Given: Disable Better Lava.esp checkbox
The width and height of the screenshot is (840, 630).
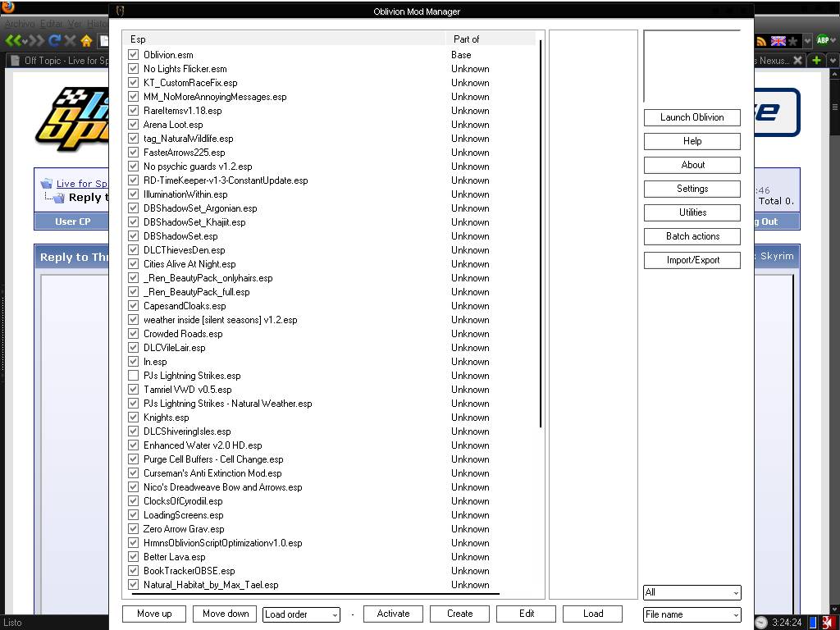Looking at the screenshot, I should click(134, 557).
